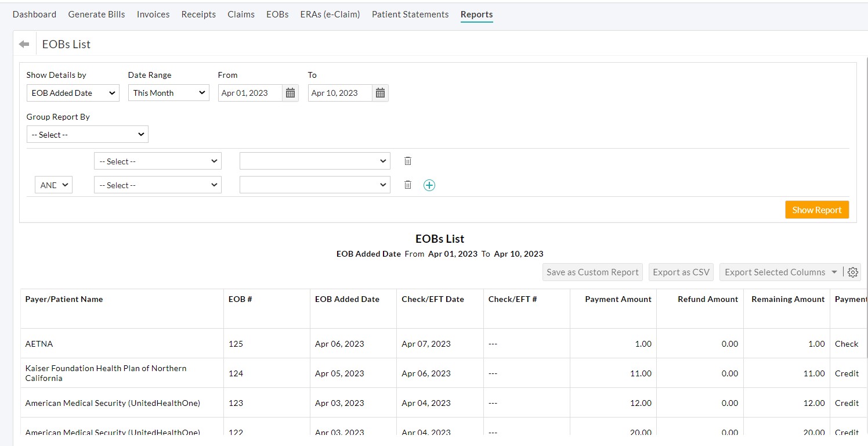Expand the Group Report By selector
Screen dimensions: 868x446
87,134
